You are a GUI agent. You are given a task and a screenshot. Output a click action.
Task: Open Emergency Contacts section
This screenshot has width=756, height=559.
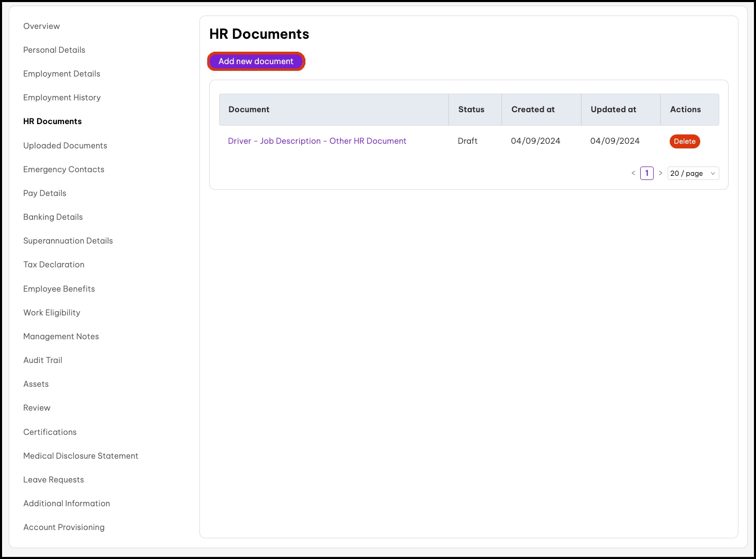click(x=64, y=170)
